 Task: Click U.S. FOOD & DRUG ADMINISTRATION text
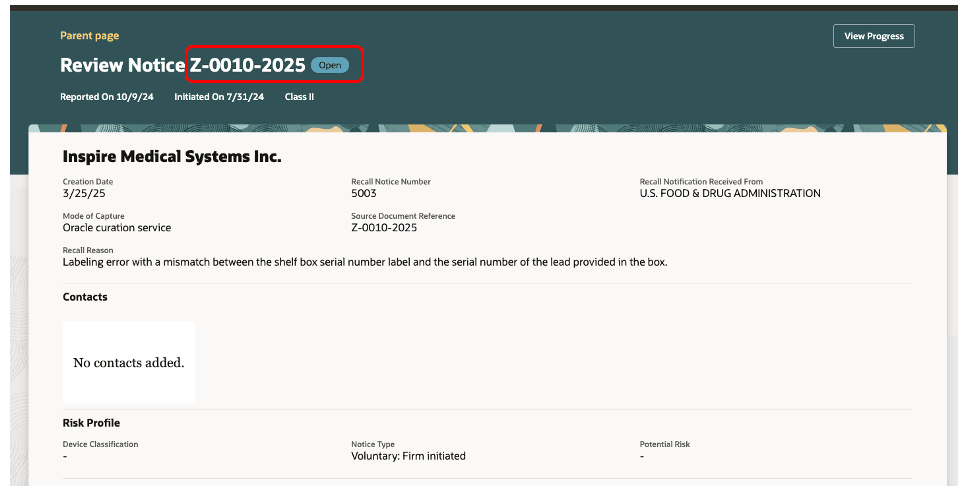point(730,193)
